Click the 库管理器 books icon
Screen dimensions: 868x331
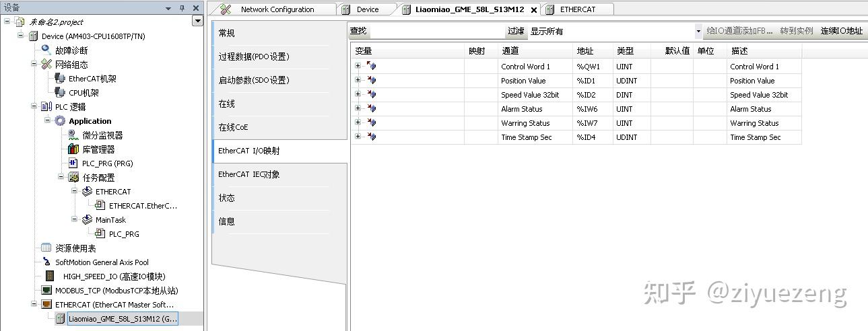click(x=73, y=149)
